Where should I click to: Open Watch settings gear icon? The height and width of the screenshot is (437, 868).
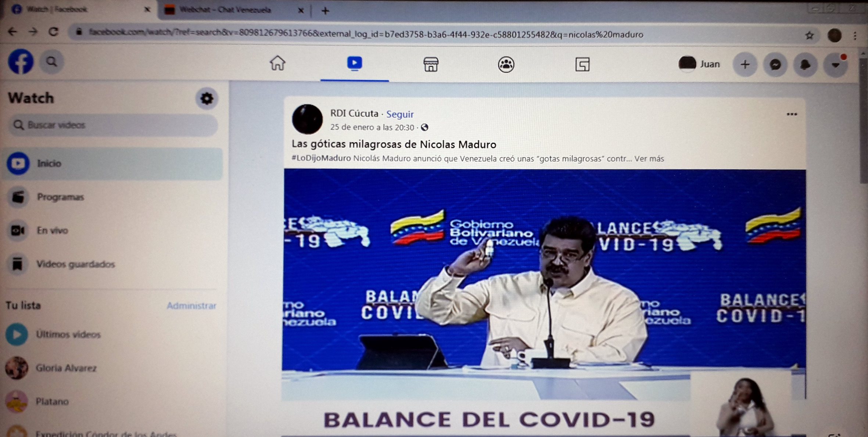point(207,98)
